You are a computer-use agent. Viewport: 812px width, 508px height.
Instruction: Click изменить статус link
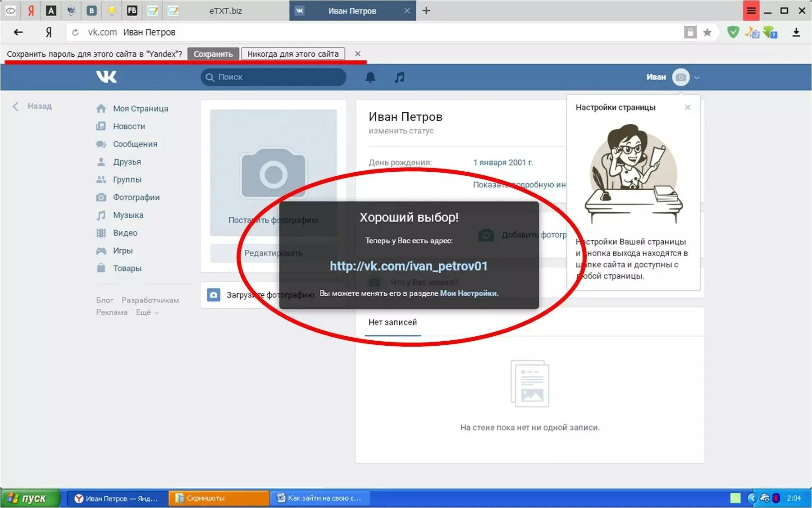[x=401, y=131]
